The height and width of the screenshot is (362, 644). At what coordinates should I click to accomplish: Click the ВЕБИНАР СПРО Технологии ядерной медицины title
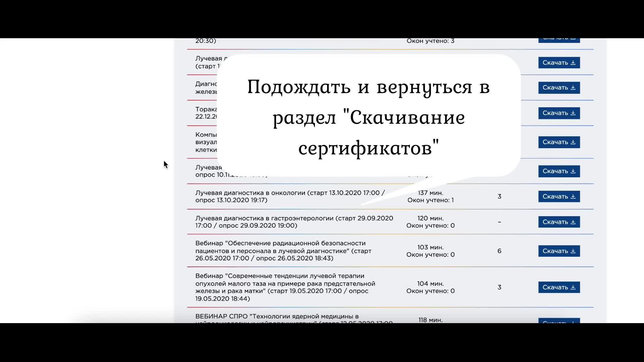coord(277,316)
